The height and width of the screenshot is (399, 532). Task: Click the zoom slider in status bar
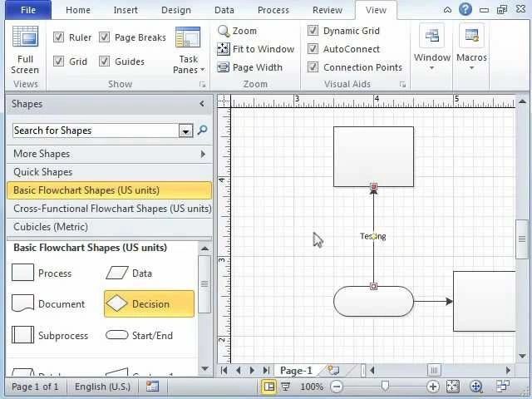coord(385,387)
